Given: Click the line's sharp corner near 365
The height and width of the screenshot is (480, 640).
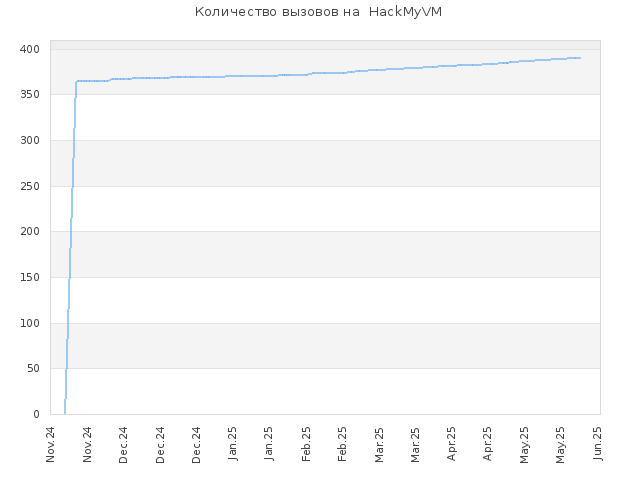Looking at the screenshot, I should 77,81.
